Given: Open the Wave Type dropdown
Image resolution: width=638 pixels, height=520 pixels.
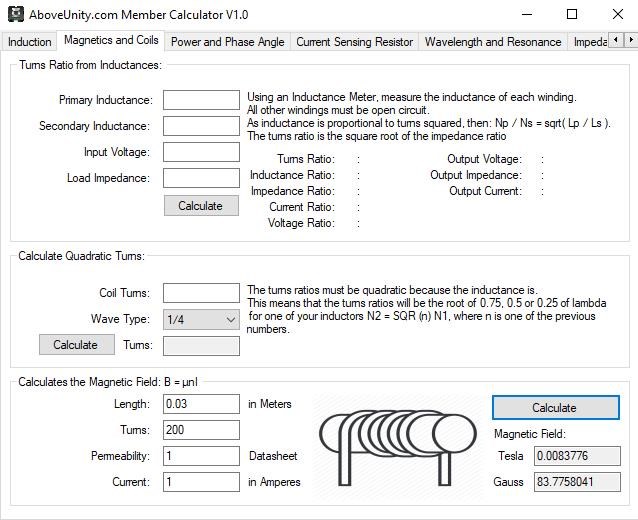Looking at the screenshot, I should tap(201, 319).
